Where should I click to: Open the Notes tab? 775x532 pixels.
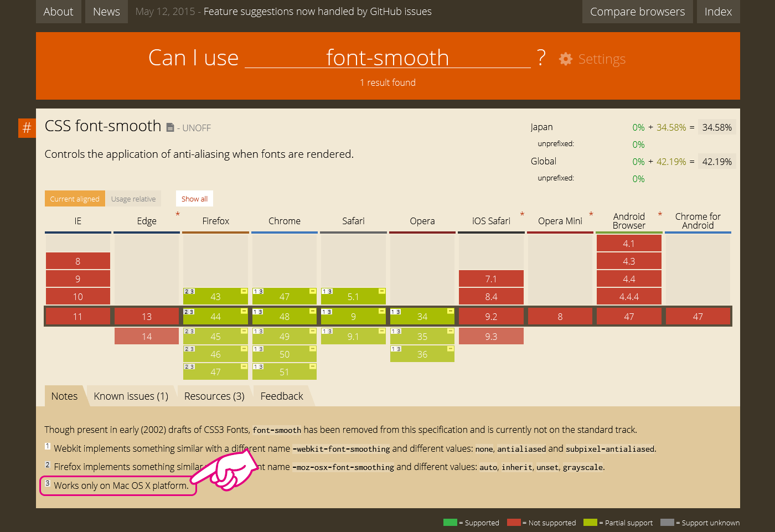pos(64,396)
